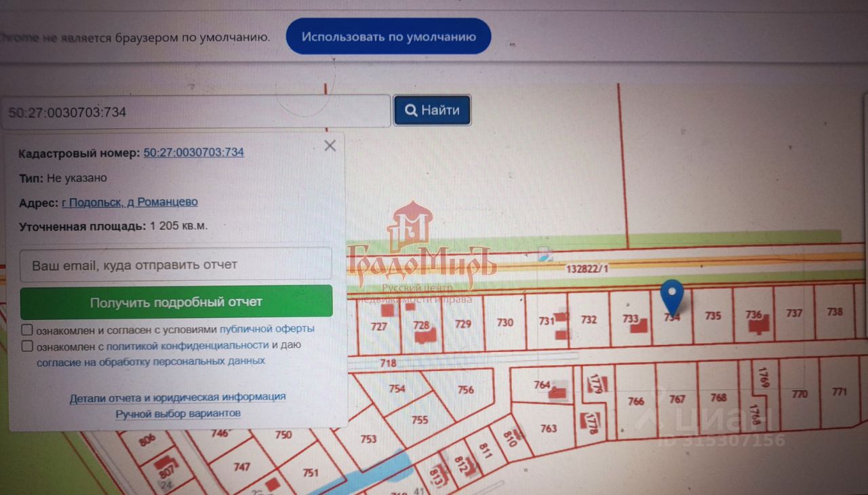
Task: Click Получить подробный отчет green button
Action: 176,302
